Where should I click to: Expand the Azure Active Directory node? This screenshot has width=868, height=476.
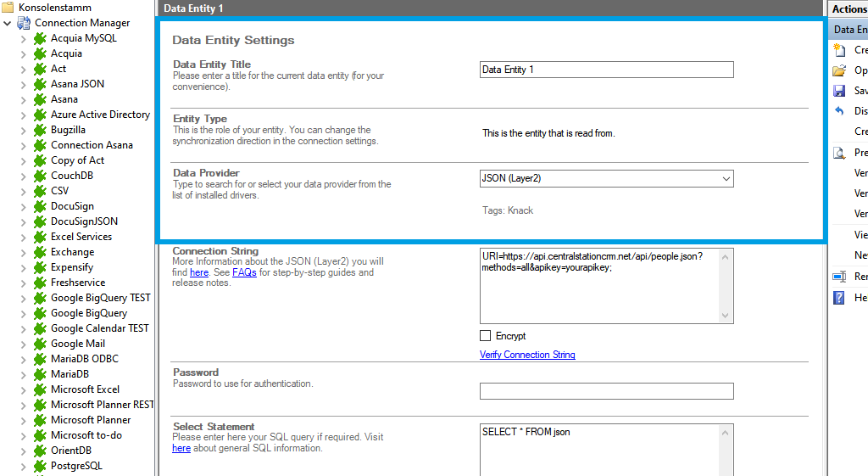click(24, 115)
